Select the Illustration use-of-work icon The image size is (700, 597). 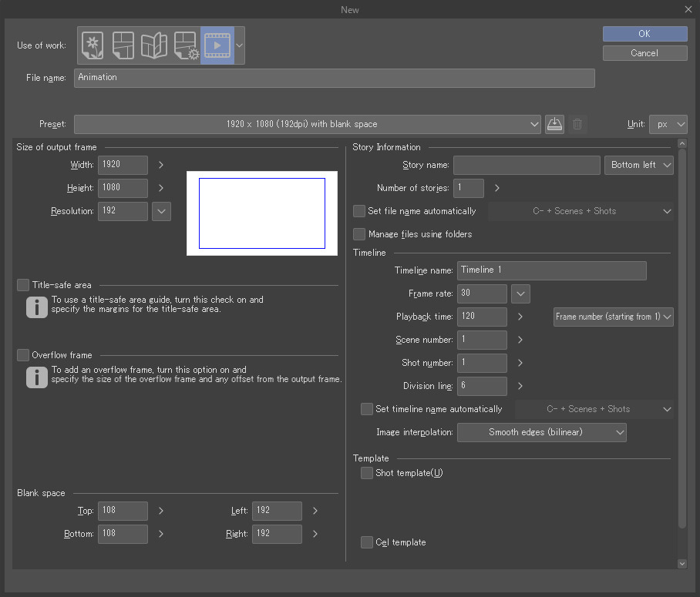tap(93, 45)
